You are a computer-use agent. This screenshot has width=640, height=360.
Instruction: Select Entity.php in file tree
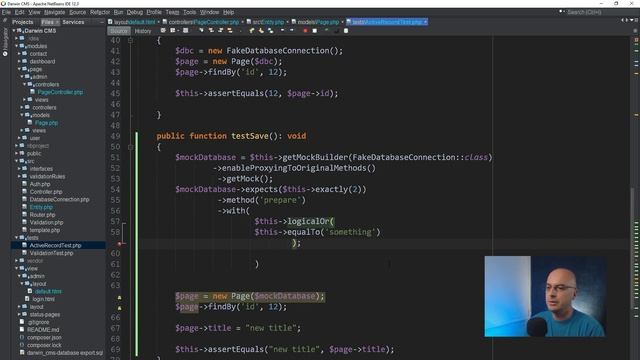pos(41,207)
